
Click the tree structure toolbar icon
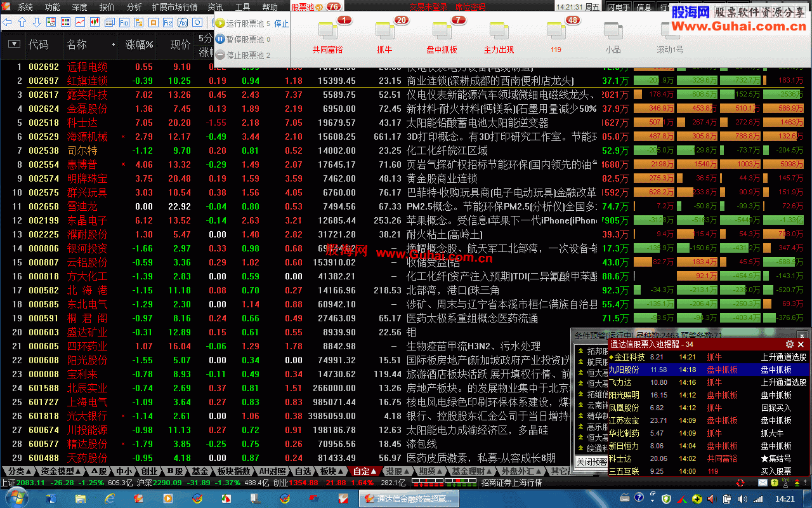click(x=138, y=22)
